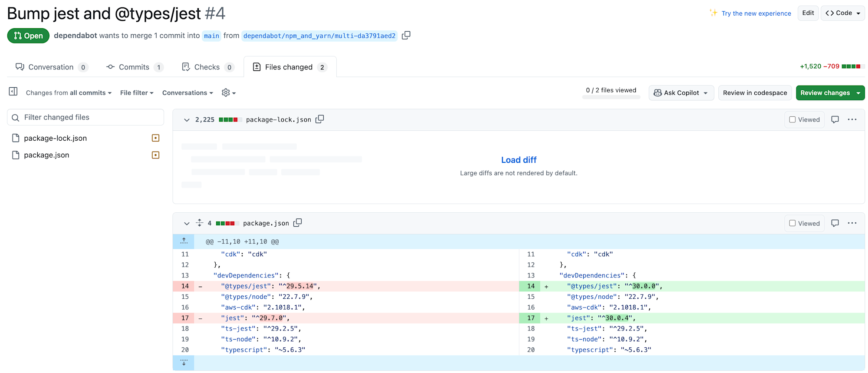Click added line "jest": "^30.0.4"
The height and width of the screenshot is (373, 868).
click(x=692, y=318)
